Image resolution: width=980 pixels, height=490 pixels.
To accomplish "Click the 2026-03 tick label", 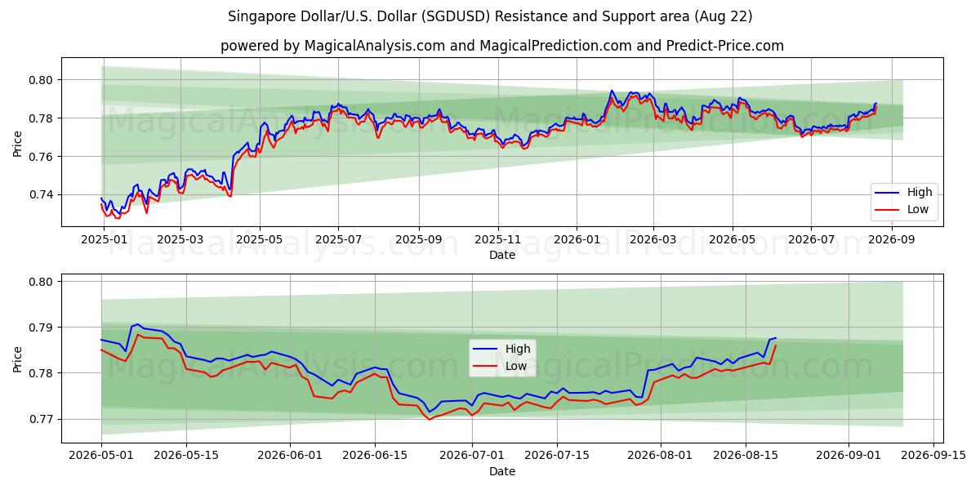I will pyautogui.click(x=654, y=240).
